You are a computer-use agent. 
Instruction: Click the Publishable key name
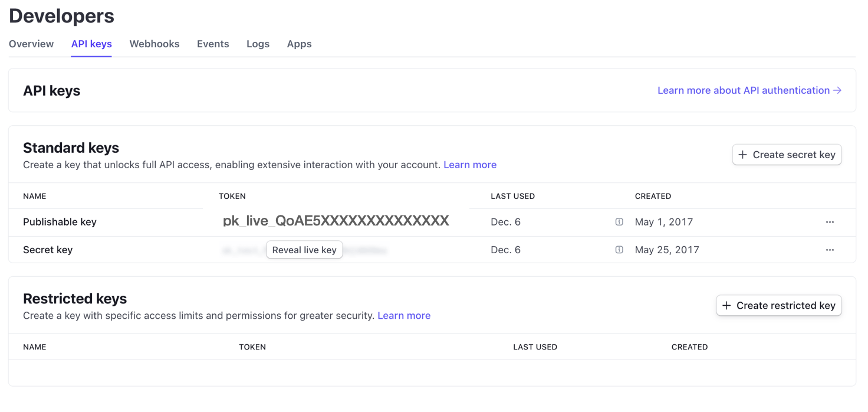pos(60,222)
